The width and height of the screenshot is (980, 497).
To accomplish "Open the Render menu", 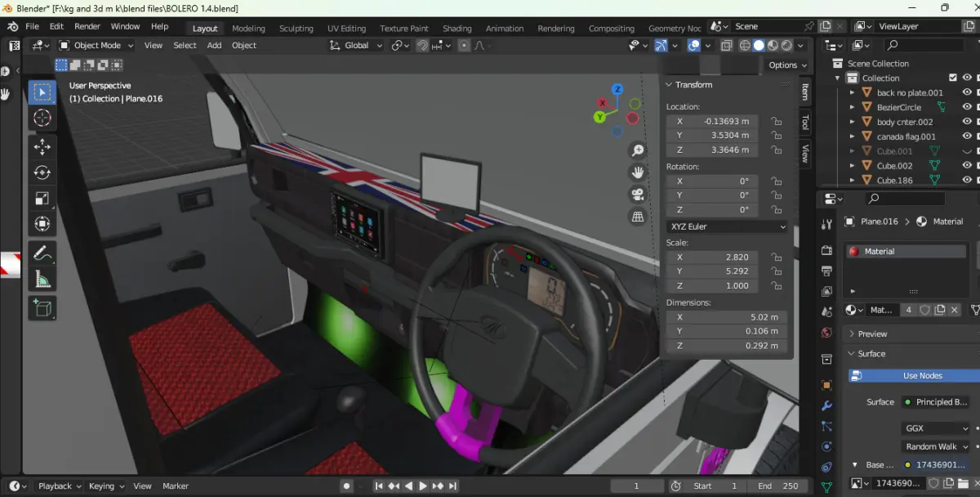I will click(x=87, y=26).
